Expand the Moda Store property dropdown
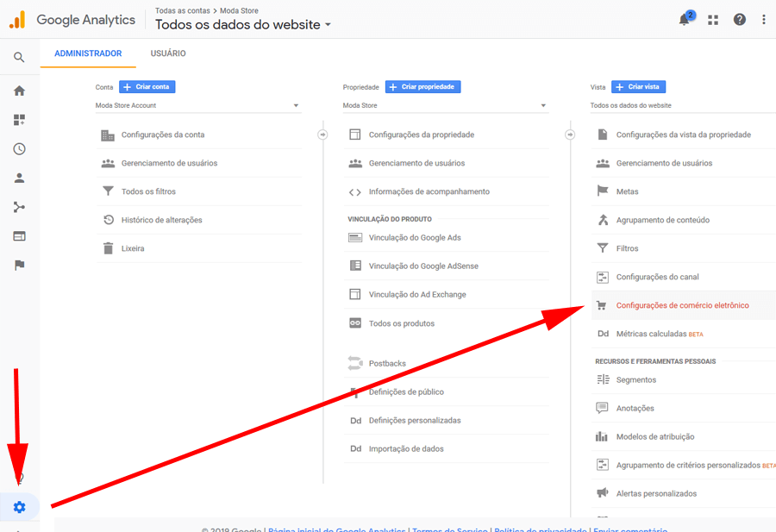Image resolution: width=776 pixels, height=532 pixels. click(x=446, y=105)
